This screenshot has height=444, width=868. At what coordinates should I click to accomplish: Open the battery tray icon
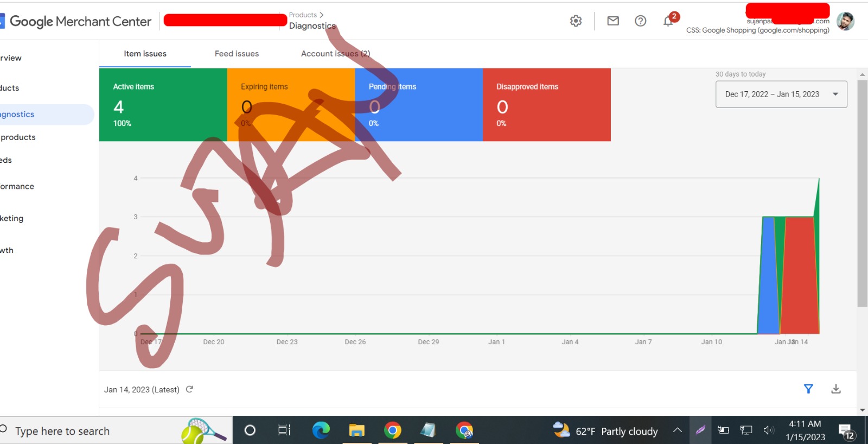[723, 430]
